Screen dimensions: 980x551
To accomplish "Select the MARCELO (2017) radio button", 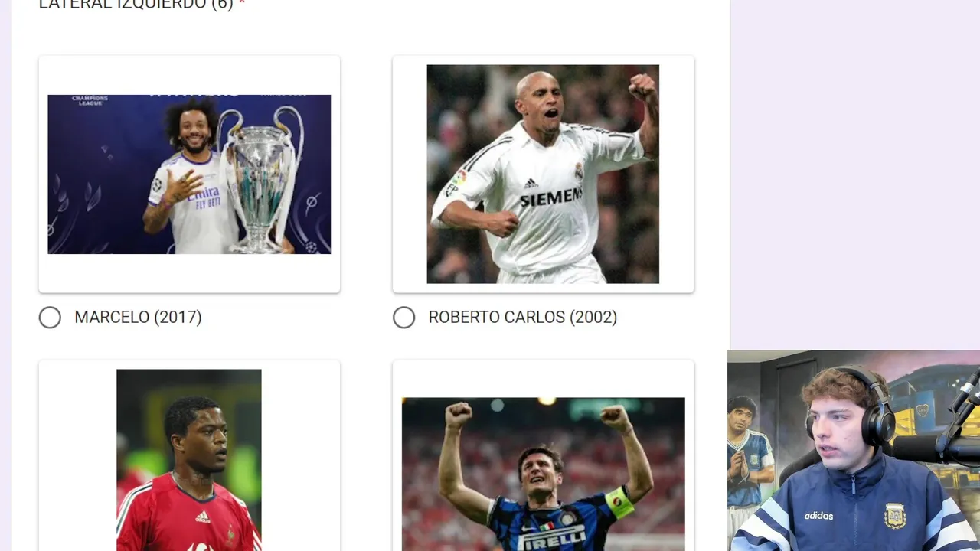I will [x=50, y=318].
